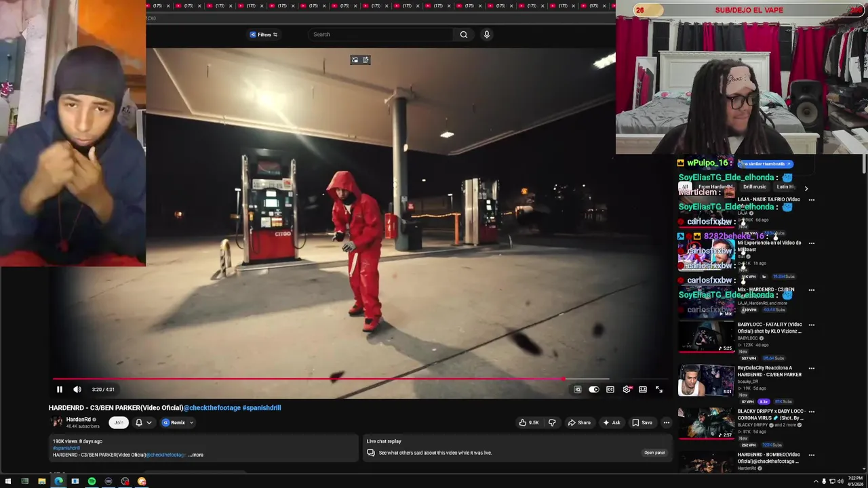Open Chrome from the taskbar
Screen dimensions: 868x488
click(x=142, y=481)
